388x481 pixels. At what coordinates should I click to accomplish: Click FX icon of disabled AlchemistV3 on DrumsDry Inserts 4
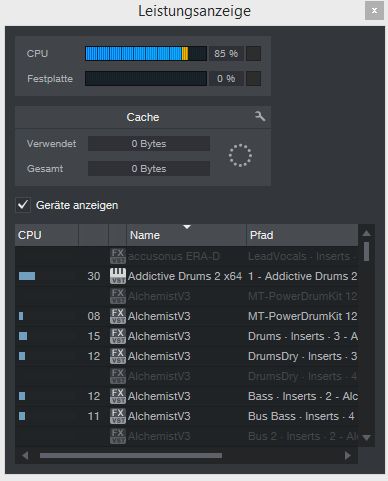click(x=118, y=376)
